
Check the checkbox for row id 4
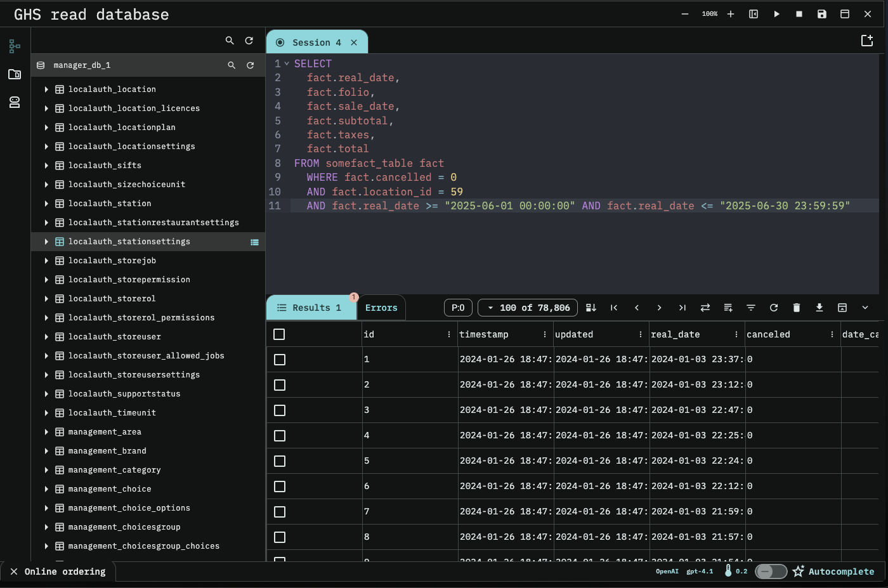pos(280,436)
